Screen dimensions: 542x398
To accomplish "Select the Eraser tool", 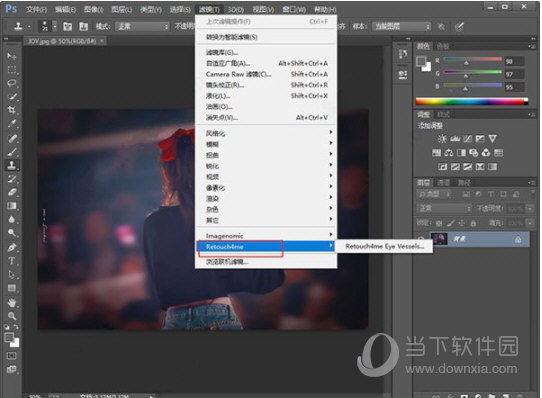I will click(x=12, y=192).
